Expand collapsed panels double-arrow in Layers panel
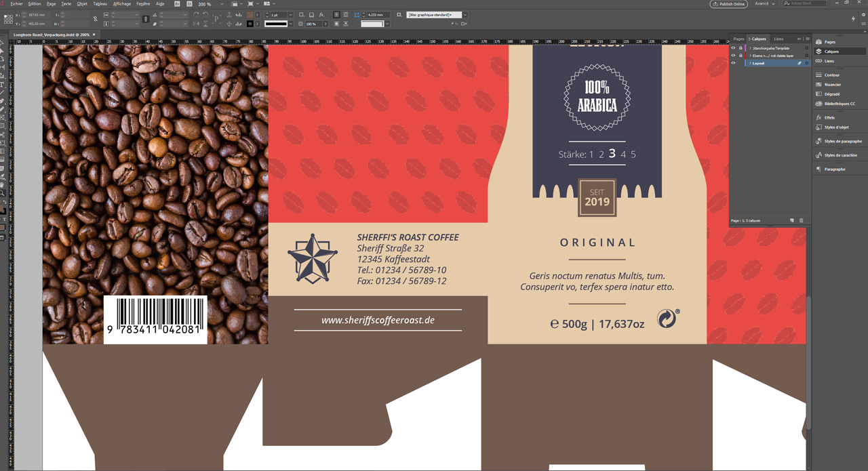The height and width of the screenshot is (471, 868). [799, 39]
